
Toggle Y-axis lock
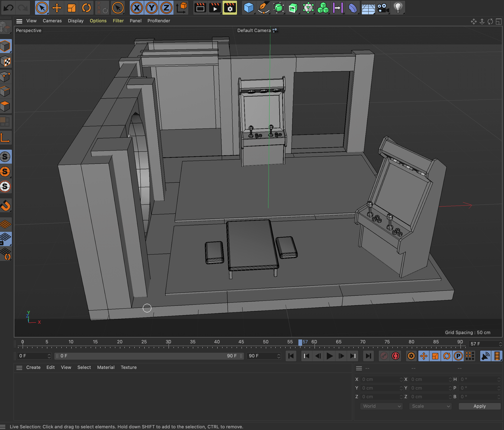point(152,8)
